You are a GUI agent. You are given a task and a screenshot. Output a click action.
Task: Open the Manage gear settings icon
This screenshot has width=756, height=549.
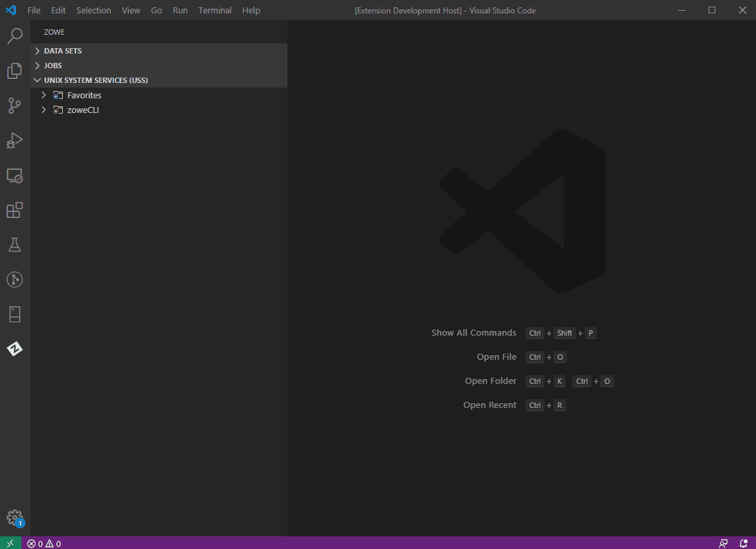pos(15,518)
